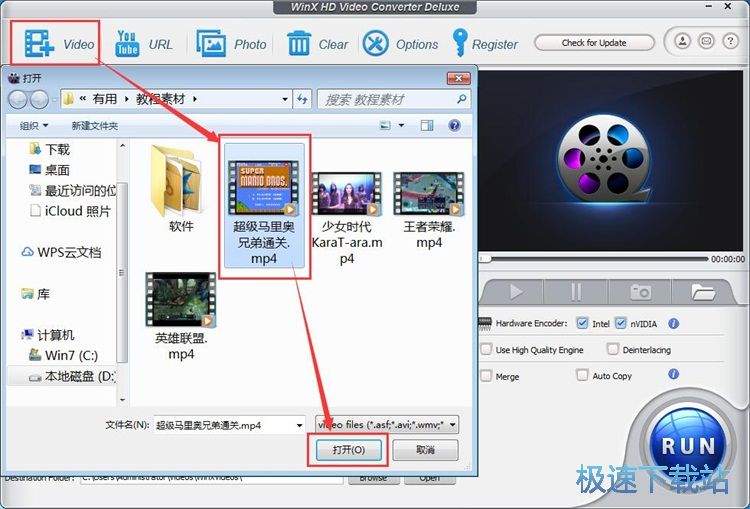Play the preview video
The width and height of the screenshot is (750, 509).
click(x=515, y=291)
